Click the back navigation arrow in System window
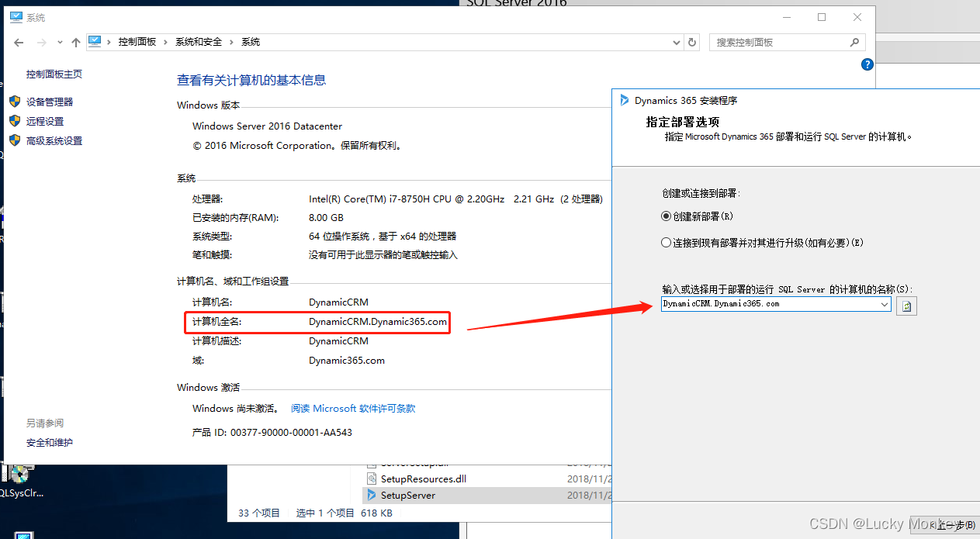 click(x=19, y=42)
